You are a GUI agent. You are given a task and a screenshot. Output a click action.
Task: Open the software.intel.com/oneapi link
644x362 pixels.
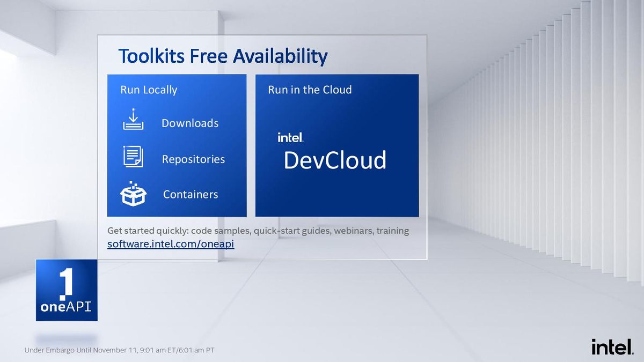[x=171, y=244]
